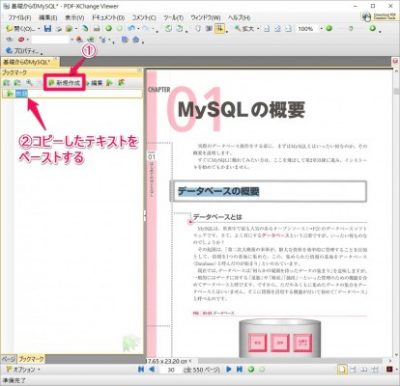This screenshot has height=386, width=400.
Task: Click the Print icon in the toolbar
Action: (x=96, y=29)
